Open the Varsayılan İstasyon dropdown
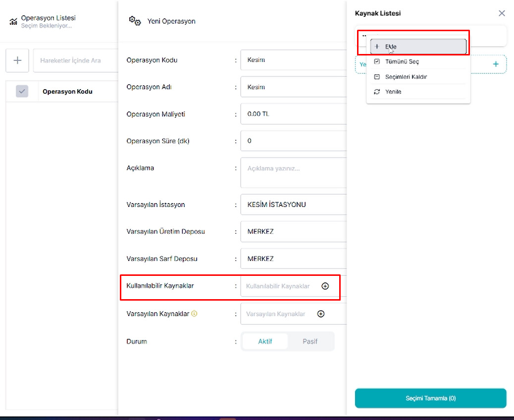Image resolution: width=514 pixels, height=420 pixels. (x=293, y=205)
